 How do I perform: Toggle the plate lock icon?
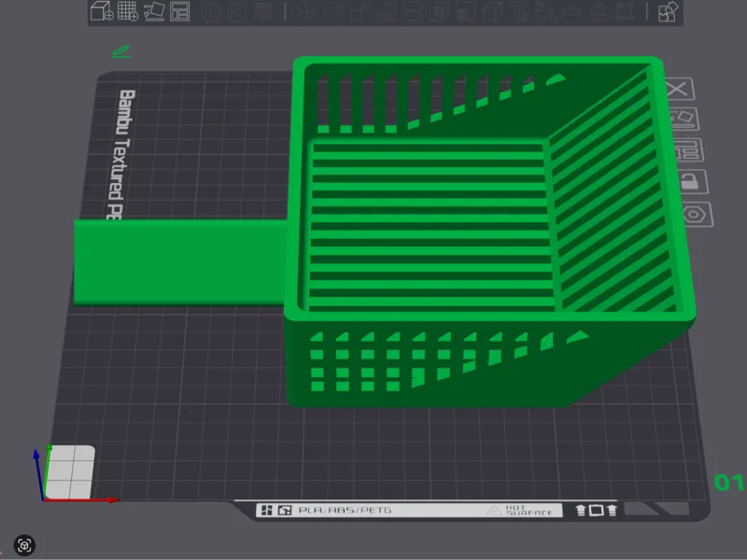point(692,181)
